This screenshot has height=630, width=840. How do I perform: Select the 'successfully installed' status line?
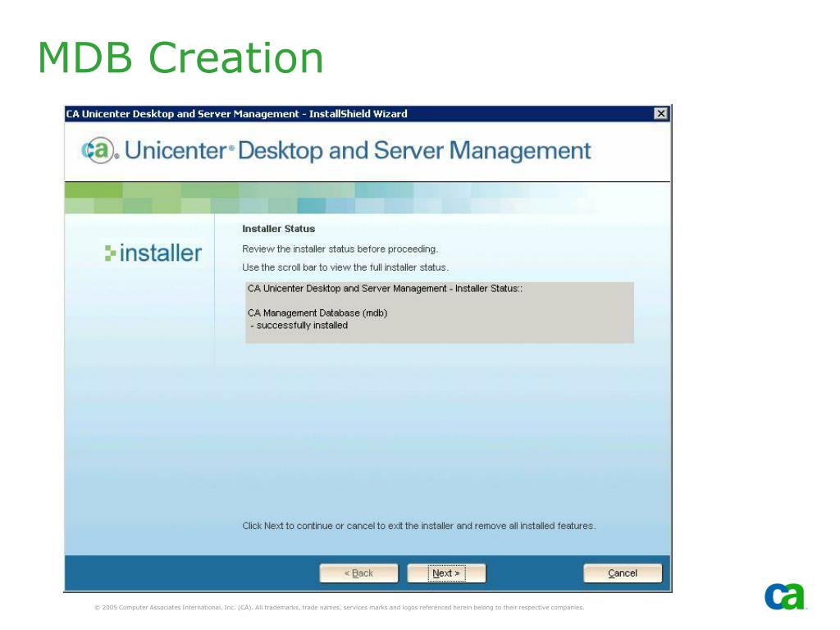[299, 325]
